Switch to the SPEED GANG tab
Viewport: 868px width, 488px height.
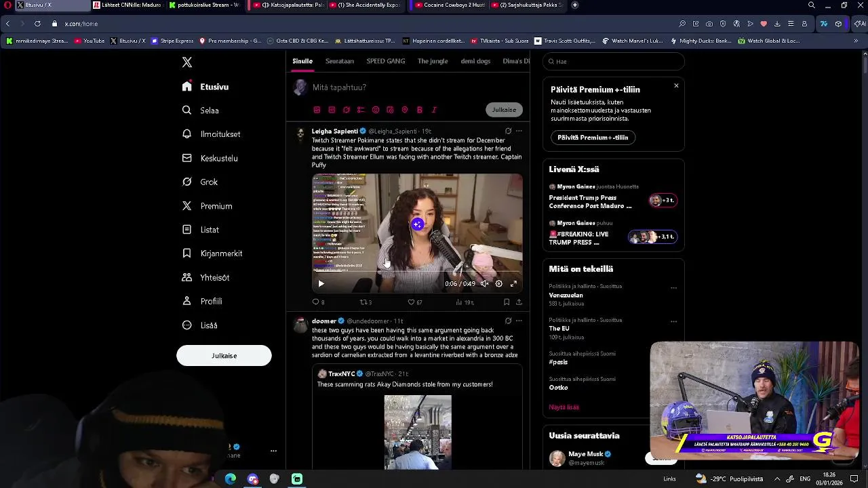pyautogui.click(x=386, y=61)
